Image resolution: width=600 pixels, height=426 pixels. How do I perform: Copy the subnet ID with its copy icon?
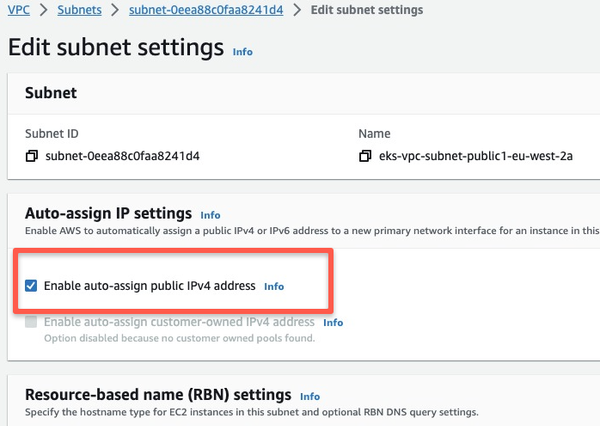(31, 156)
